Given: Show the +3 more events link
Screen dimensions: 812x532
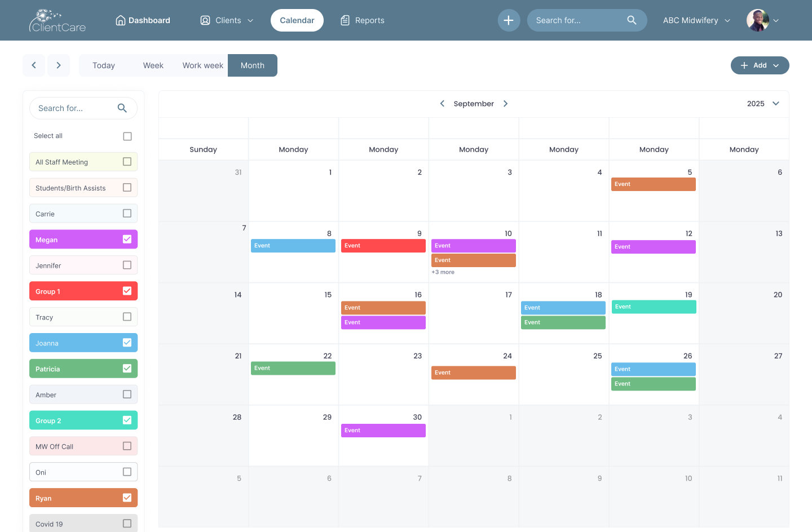Looking at the screenshot, I should pos(443,272).
